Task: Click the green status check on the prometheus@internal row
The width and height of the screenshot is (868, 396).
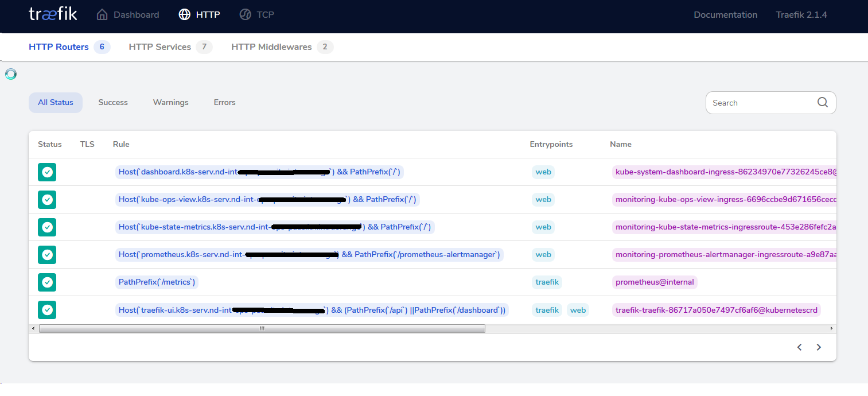Action: point(47,282)
